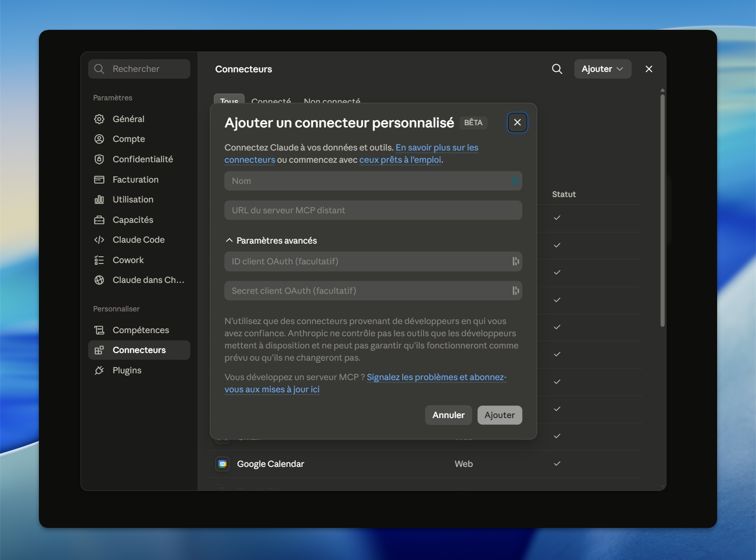Click the Google Calendar app icon
This screenshot has height=560, width=756.
coord(222,464)
